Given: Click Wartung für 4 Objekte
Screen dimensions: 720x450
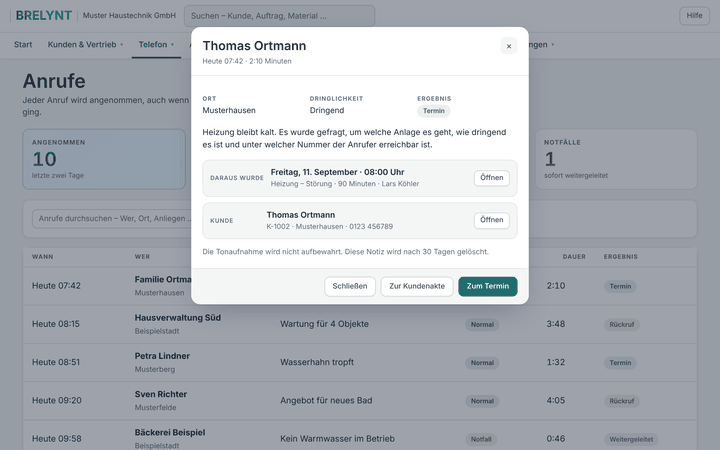Looking at the screenshot, I should pos(324,324).
